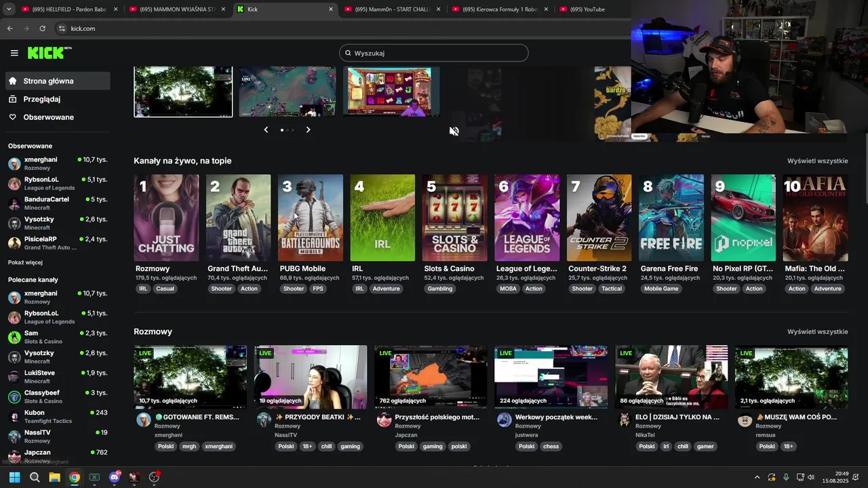Click the Gambling tag under Slots & Casino
The image size is (868, 488).
click(440, 289)
